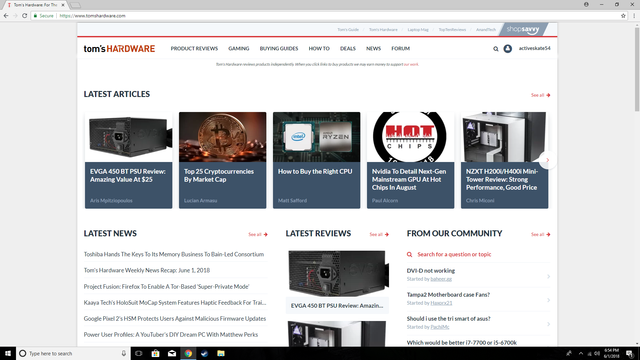Expand 'Tampa2 Motherboard case Fans?' chevron
The image size is (640, 360).
(548, 300)
